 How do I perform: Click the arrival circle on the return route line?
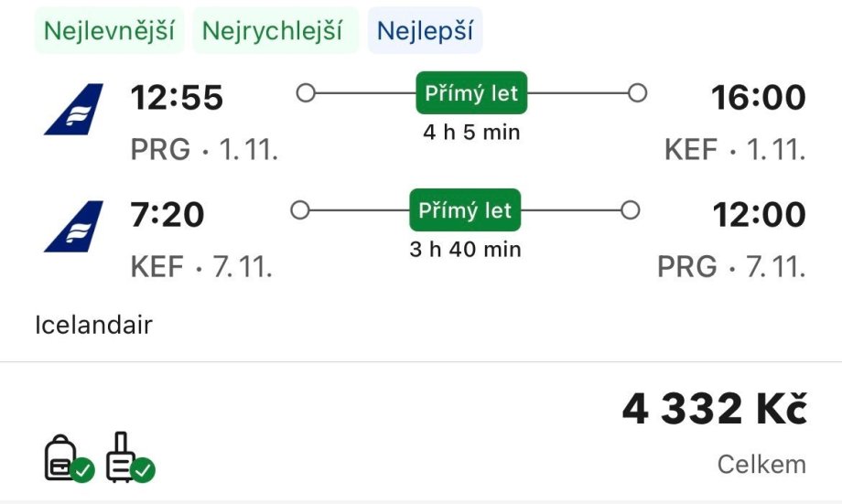(630, 210)
